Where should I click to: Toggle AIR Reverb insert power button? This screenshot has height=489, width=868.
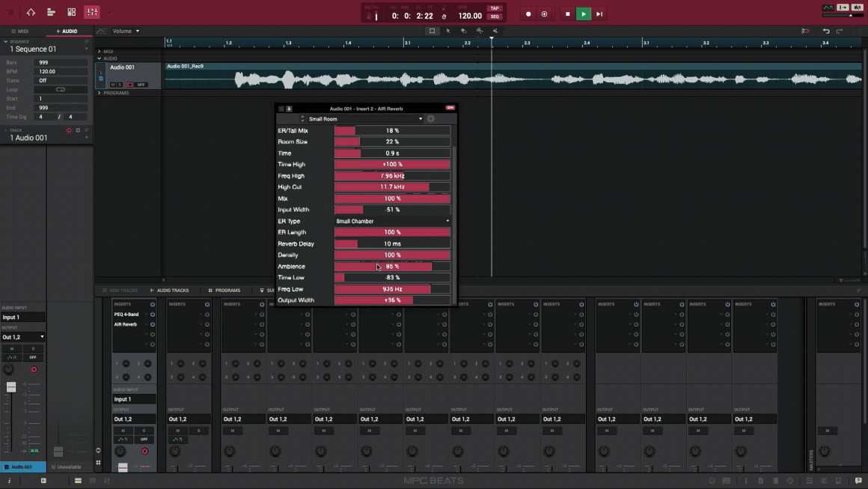pyautogui.click(x=153, y=324)
